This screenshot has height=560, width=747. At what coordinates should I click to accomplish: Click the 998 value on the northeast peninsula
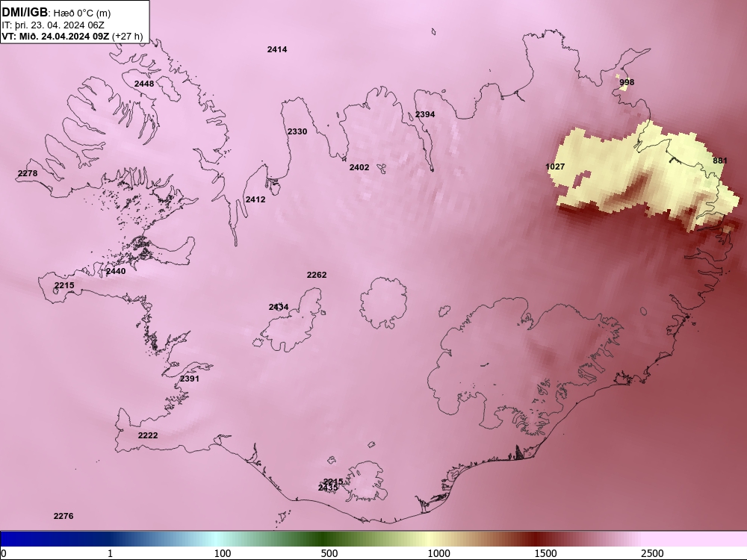627,82
